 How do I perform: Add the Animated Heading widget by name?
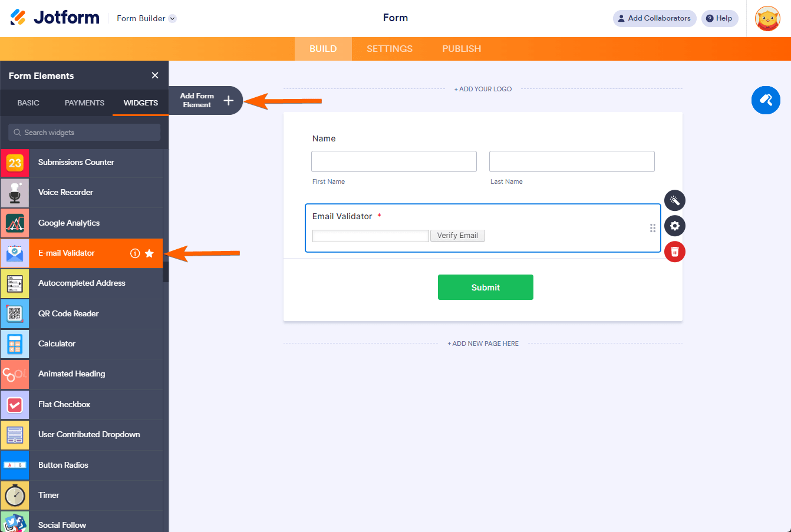click(71, 374)
